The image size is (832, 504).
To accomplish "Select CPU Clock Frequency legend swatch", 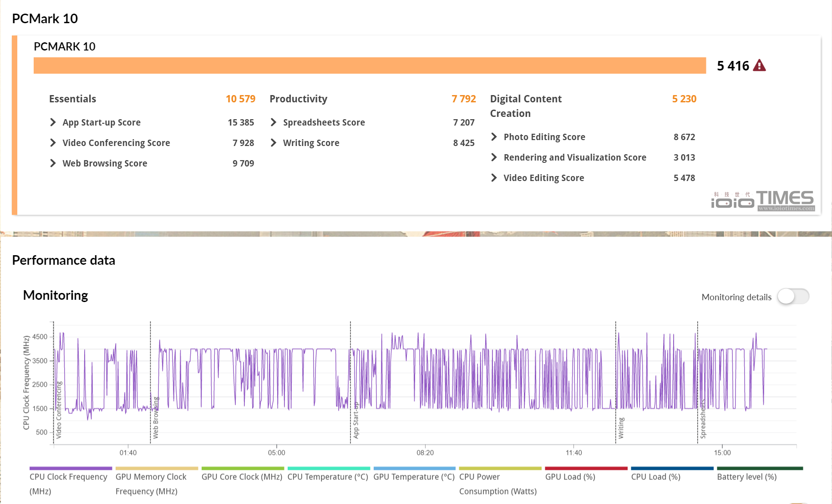I will coord(71,468).
